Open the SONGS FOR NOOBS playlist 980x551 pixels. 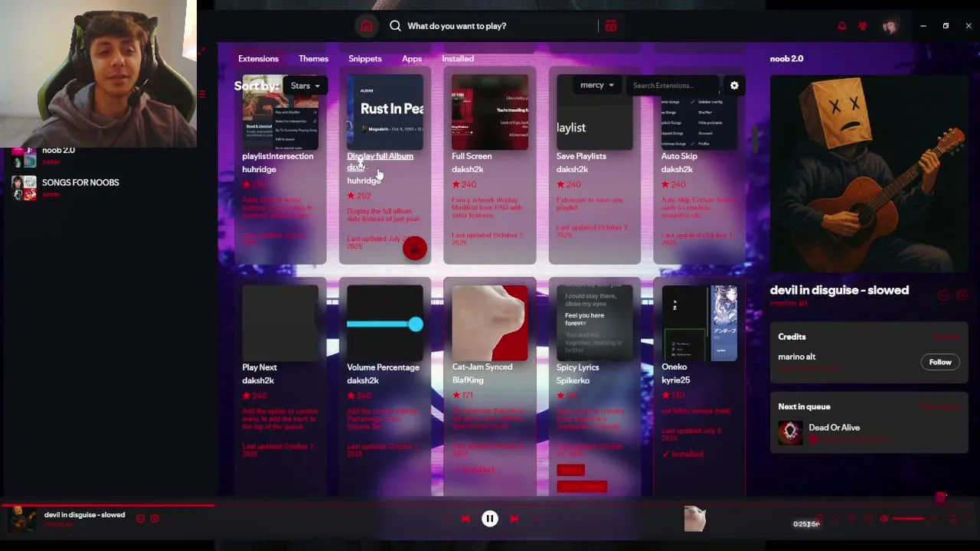[80, 183]
